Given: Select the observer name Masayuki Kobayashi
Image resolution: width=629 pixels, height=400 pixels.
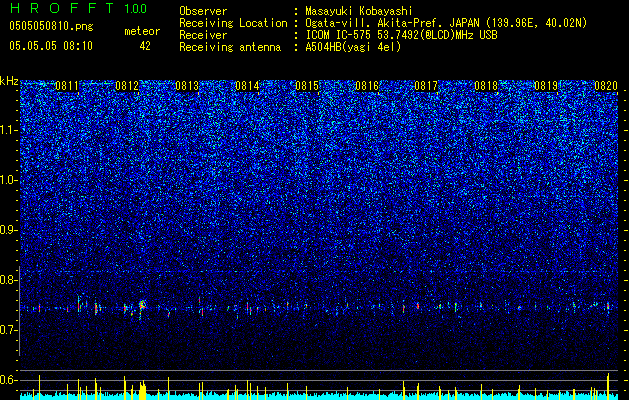Looking at the screenshot, I should pyautogui.click(x=359, y=11).
